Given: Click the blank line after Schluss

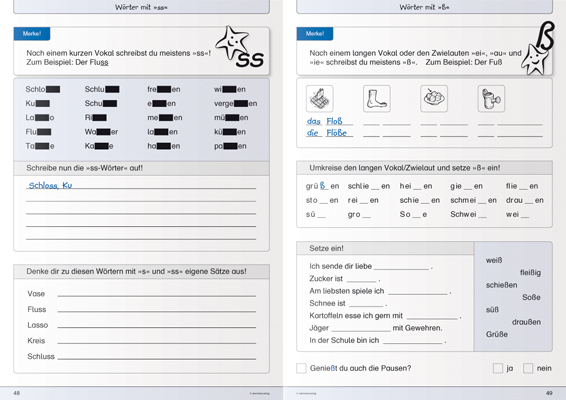Looking at the screenshot, I should 157,357.
